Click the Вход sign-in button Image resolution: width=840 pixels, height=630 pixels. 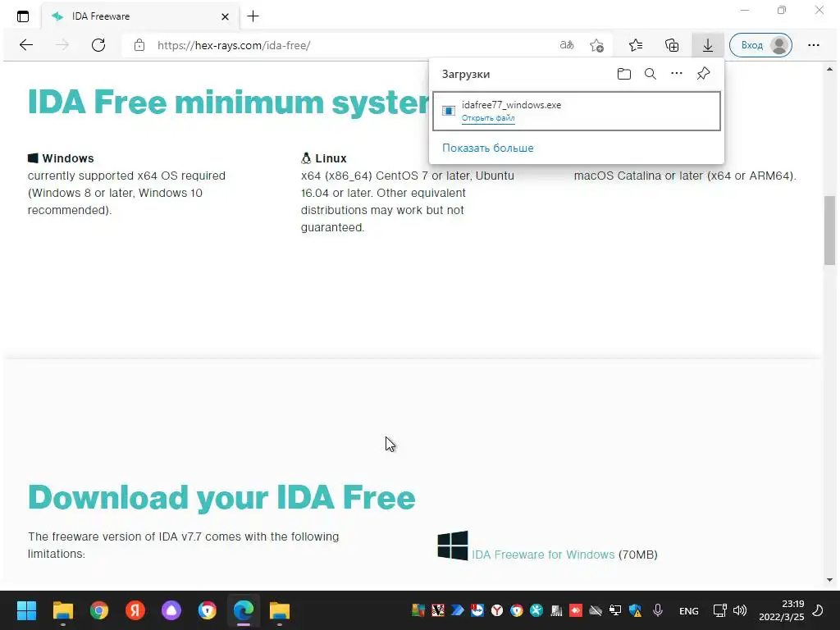pyautogui.click(x=760, y=45)
